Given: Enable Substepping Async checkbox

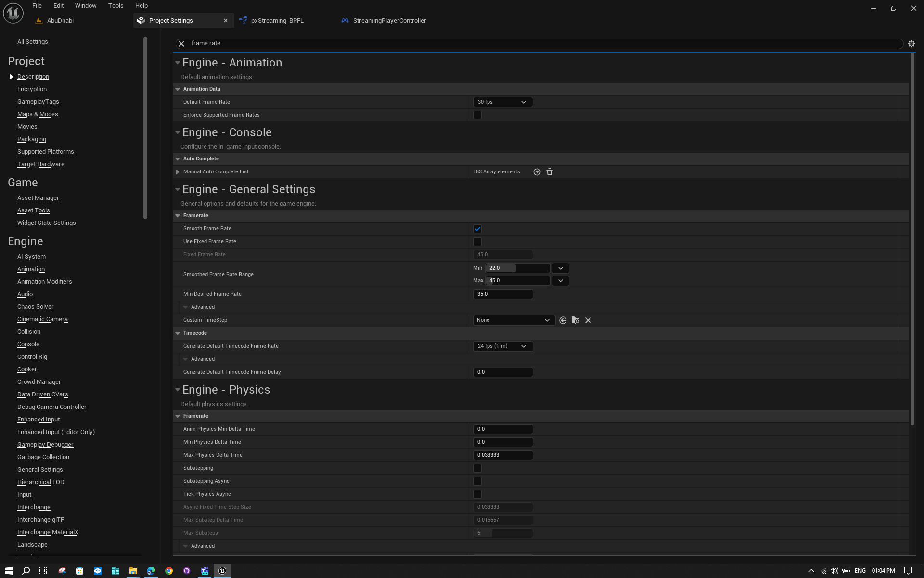Looking at the screenshot, I should (477, 481).
